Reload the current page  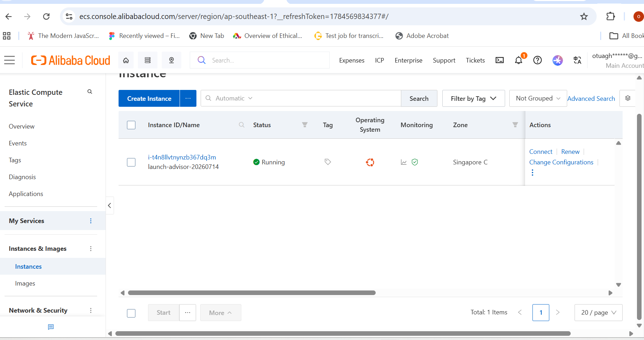coord(46,17)
